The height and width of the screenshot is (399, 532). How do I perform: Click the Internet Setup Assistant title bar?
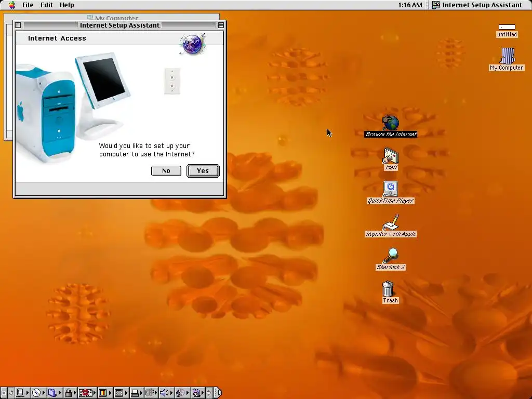click(x=119, y=25)
